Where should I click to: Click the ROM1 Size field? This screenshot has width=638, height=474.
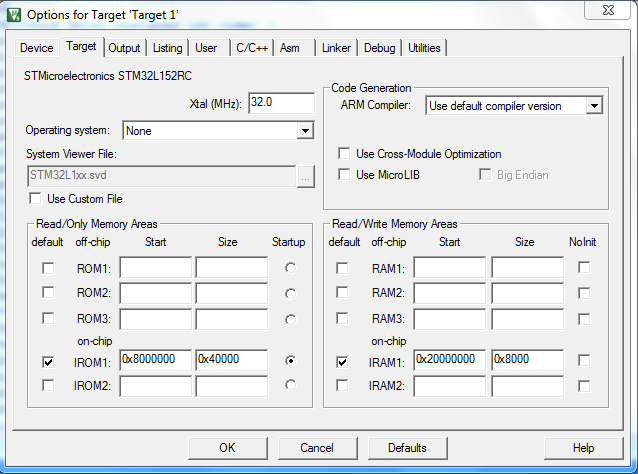click(232, 267)
